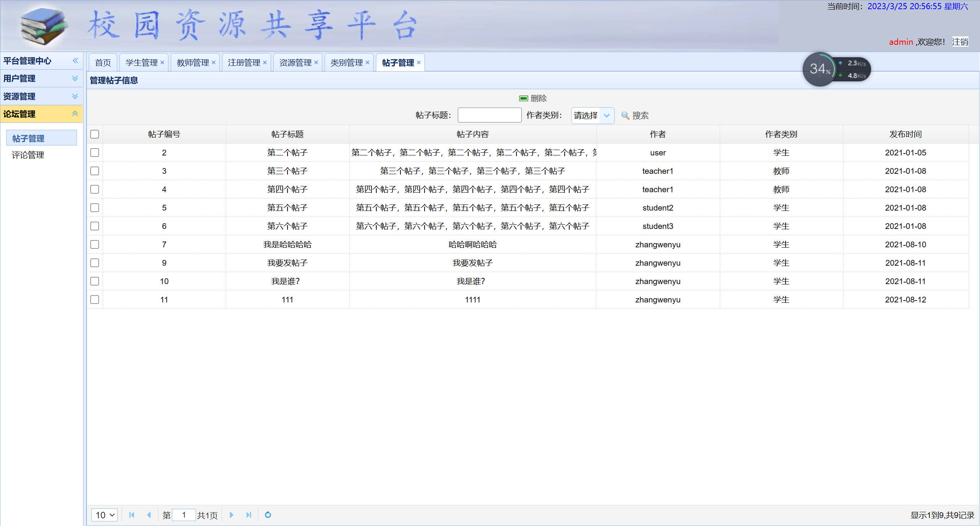Image resolution: width=980 pixels, height=526 pixels.
Task: Select 评论管理 in the sidebar
Action: pyautogui.click(x=28, y=155)
